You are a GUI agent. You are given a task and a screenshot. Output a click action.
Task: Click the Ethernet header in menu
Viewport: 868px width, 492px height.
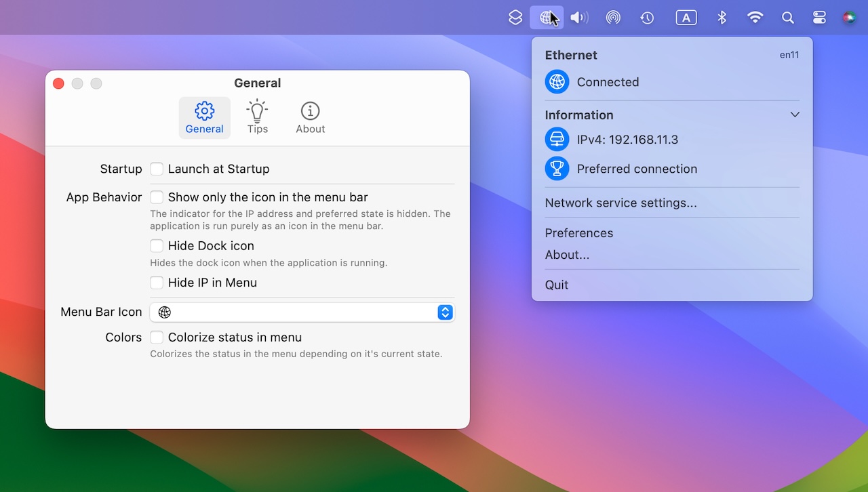click(x=571, y=55)
